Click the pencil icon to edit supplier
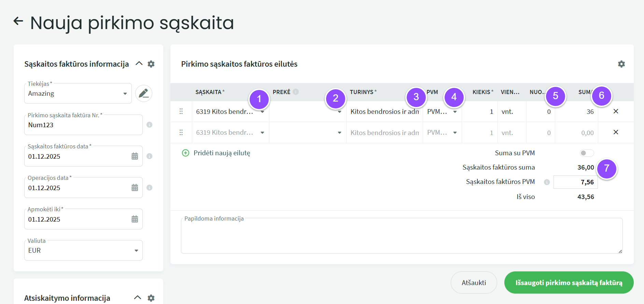 [143, 93]
